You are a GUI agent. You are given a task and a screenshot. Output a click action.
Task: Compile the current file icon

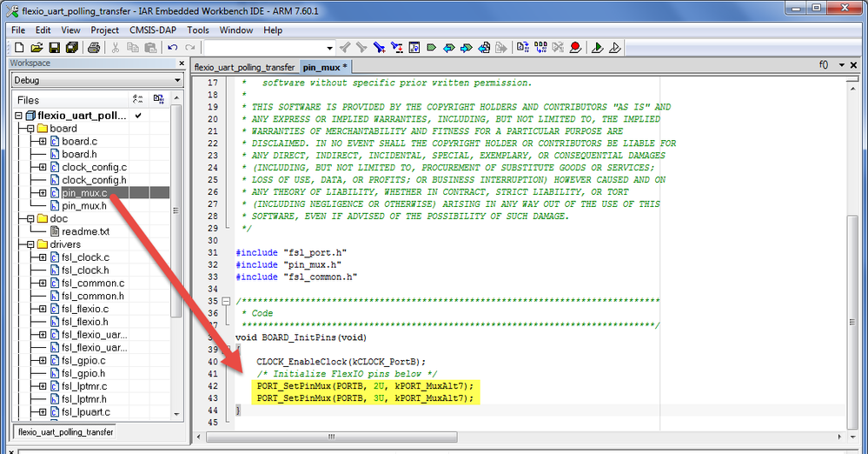[x=523, y=48]
